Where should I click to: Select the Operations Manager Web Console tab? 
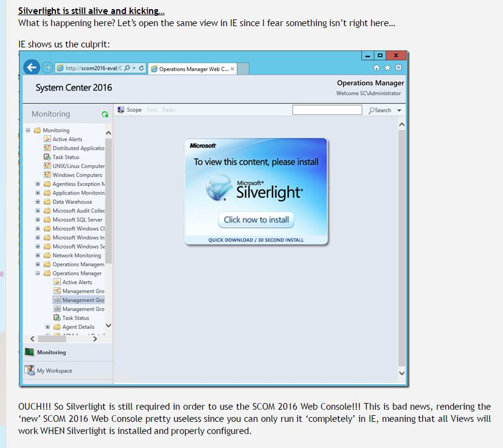pos(192,69)
